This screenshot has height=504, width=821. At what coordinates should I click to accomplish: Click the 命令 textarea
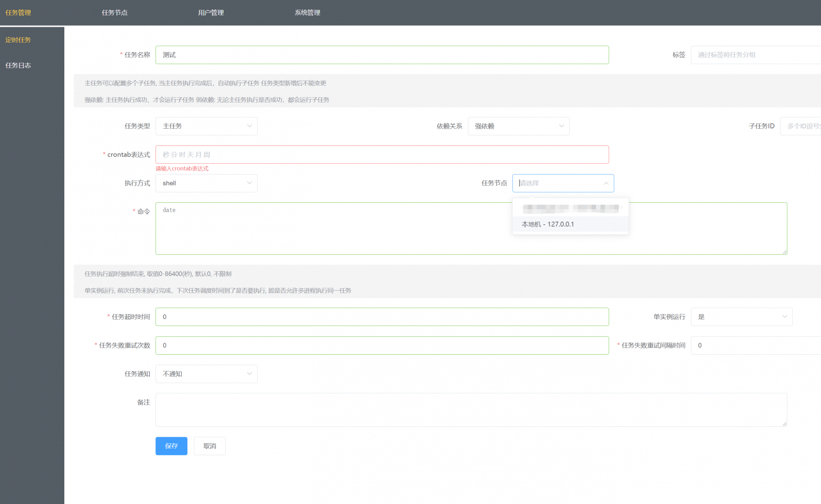tap(471, 229)
